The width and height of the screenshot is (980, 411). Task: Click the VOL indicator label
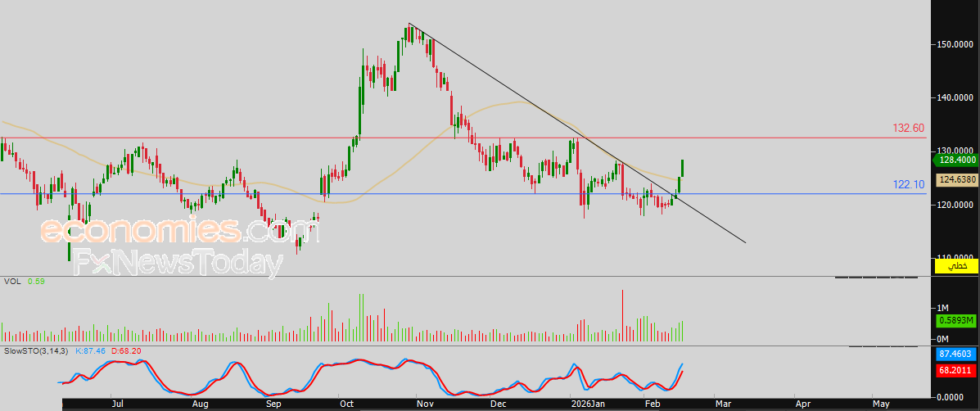tap(13, 281)
